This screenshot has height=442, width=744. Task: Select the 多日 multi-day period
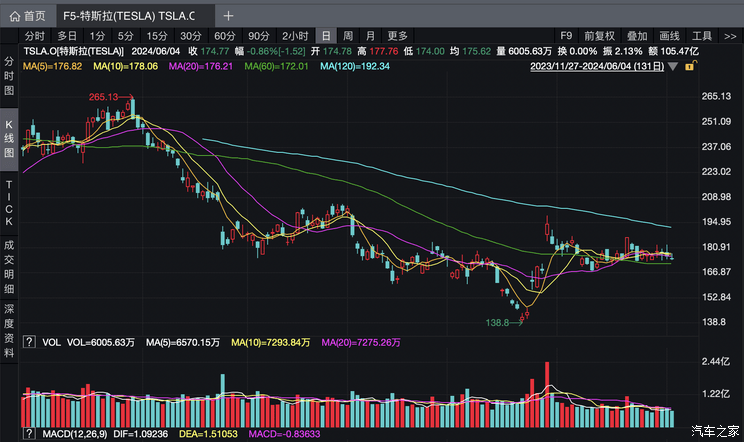tap(67, 36)
